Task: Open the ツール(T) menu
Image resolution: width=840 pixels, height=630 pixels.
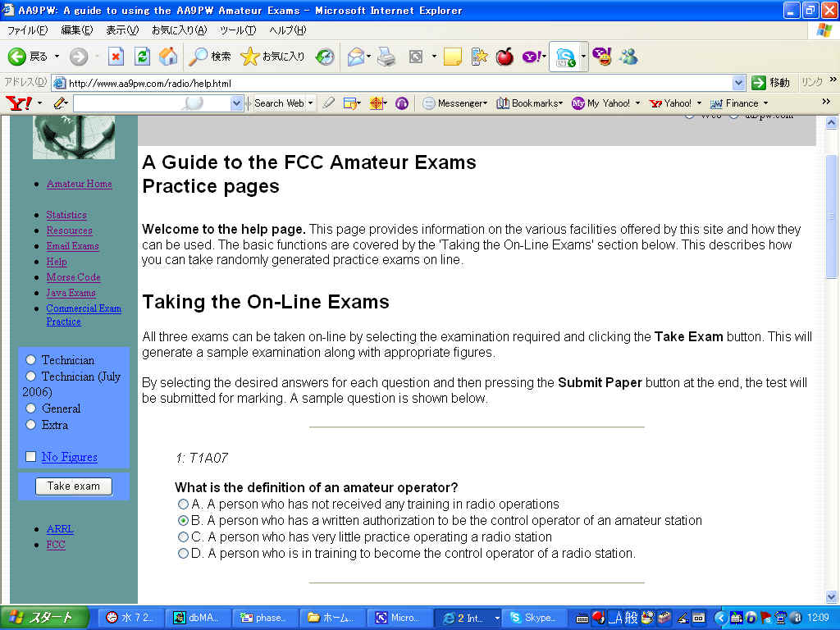Action: pos(238,30)
